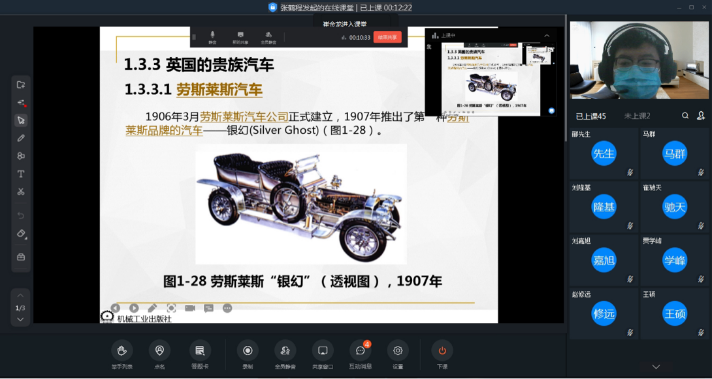Go to next page with down chevron
This screenshot has width=712, height=379.
[20, 320]
